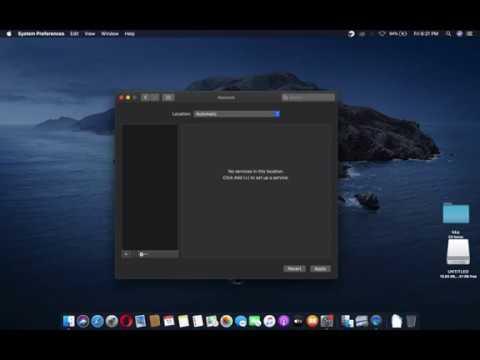
Task: Click the Revert button
Action: [x=294, y=269]
